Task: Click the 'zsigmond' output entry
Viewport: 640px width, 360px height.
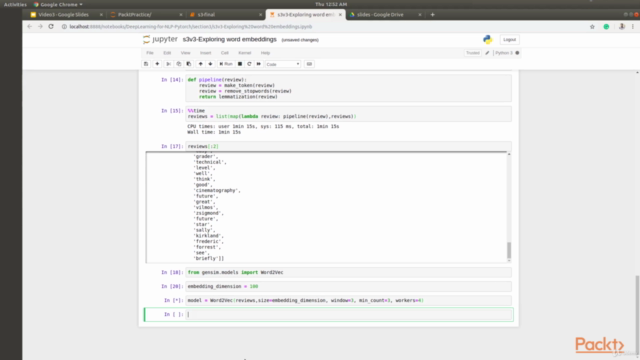Action: 208,213
